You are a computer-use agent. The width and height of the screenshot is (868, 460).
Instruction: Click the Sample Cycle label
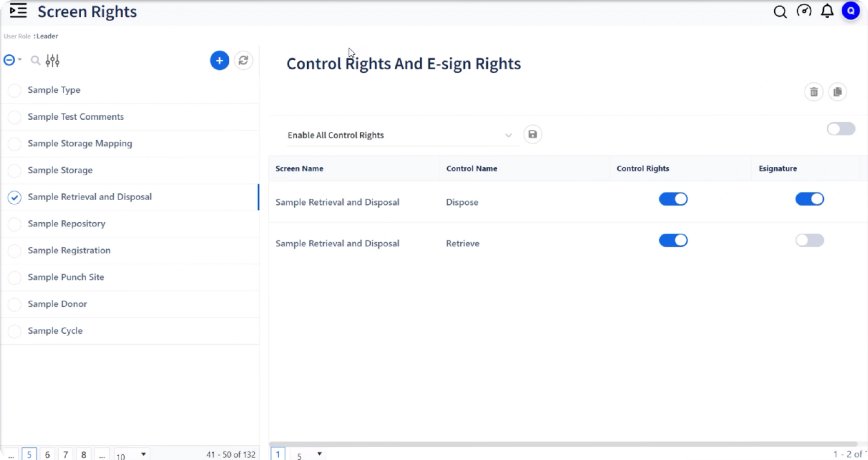(x=55, y=331)
